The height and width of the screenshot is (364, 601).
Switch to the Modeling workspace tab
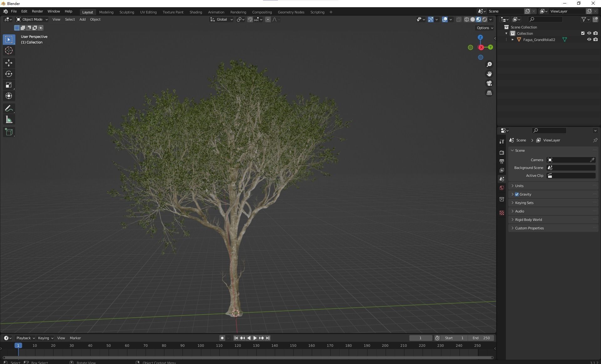tap(106, 12)
